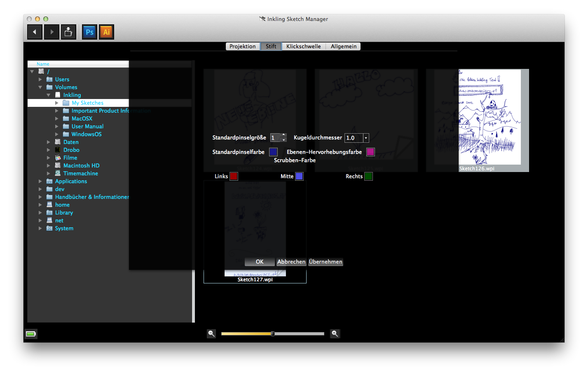
Task: Open the Links red color swatch
Action: (x=234, y=176)
